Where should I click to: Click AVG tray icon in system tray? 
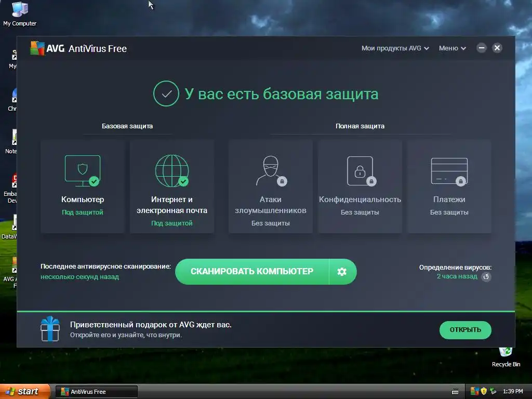pos(474,391)
